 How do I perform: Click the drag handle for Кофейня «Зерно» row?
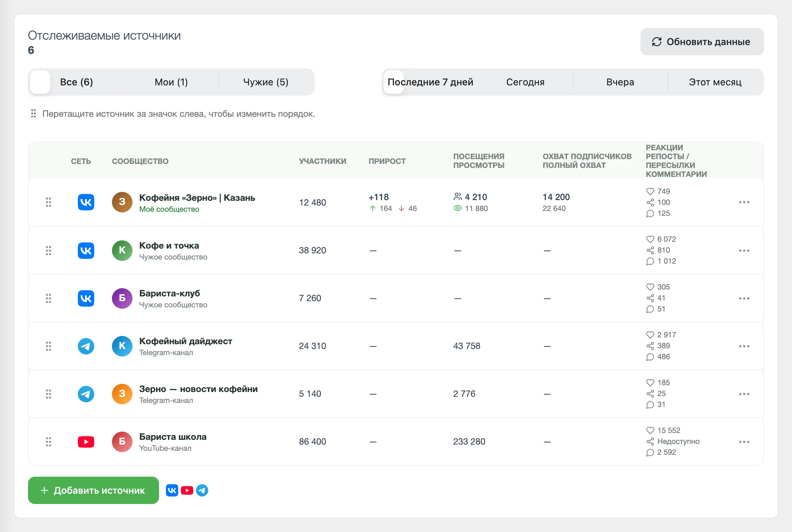(48, 202)
